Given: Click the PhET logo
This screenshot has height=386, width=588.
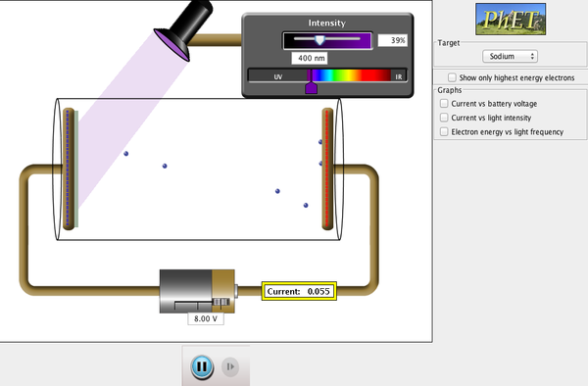Looking at the screenshot, I should [x=511, y=19].
